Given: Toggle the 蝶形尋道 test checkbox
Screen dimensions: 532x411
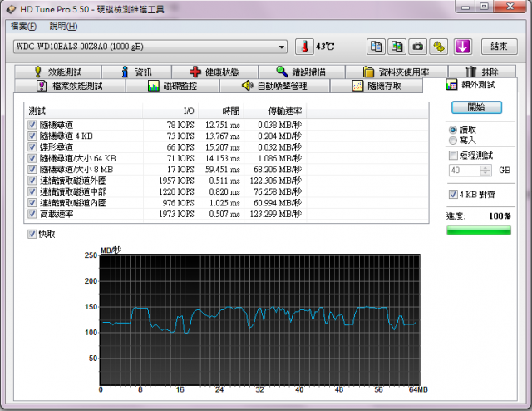Looking at the screenshot, I should tap(32, 147).
